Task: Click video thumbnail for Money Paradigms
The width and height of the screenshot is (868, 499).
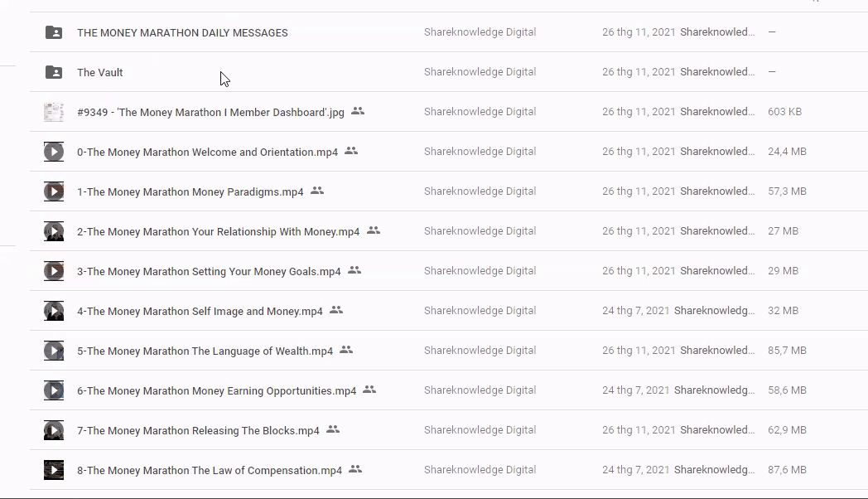Action: point(54,191)
